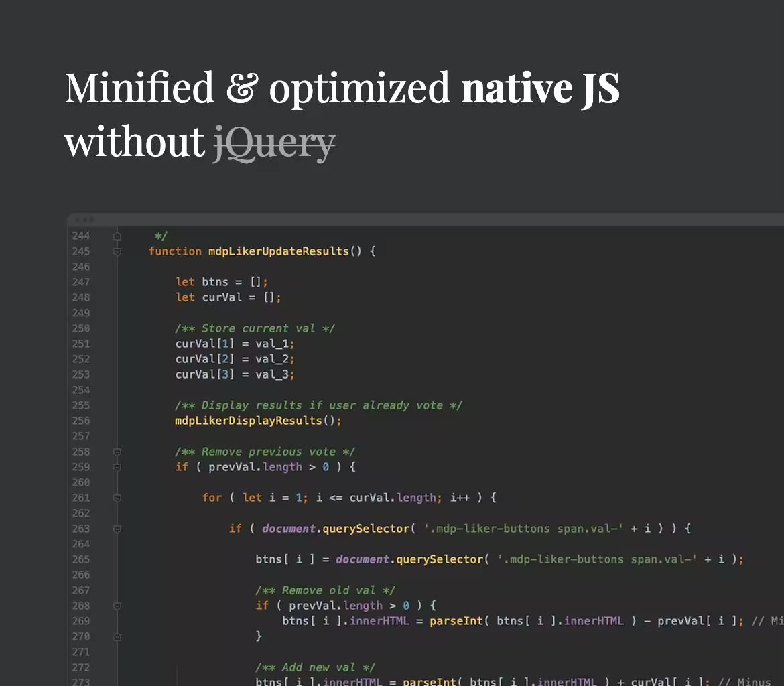Image resolution: width=784 pixels, height=686 pixels.
Task: Place cursor on 'let curVal = [];' line
Action: 228,297
